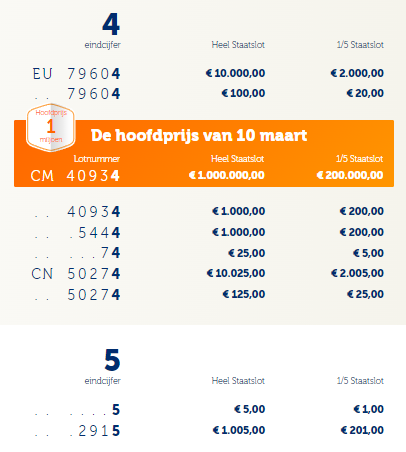The image size is (406, 452).
Task: Select the large eindcijfer 4 heading
Action: pyautogui.click(x=111, y=24)
